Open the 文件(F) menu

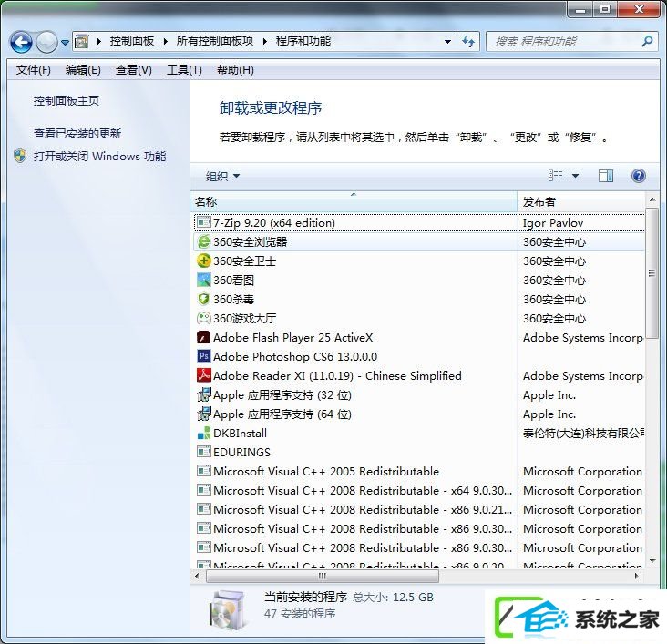click(x=33, y=70)
